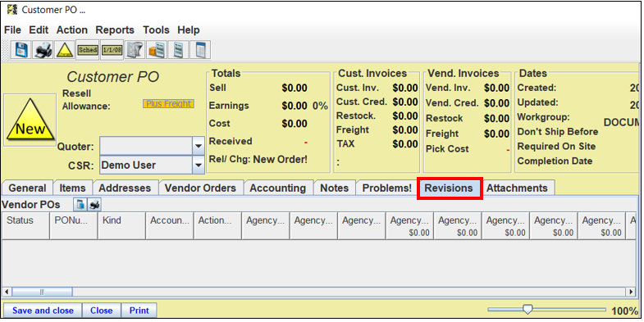Open the Tools menu

point(156,30)
